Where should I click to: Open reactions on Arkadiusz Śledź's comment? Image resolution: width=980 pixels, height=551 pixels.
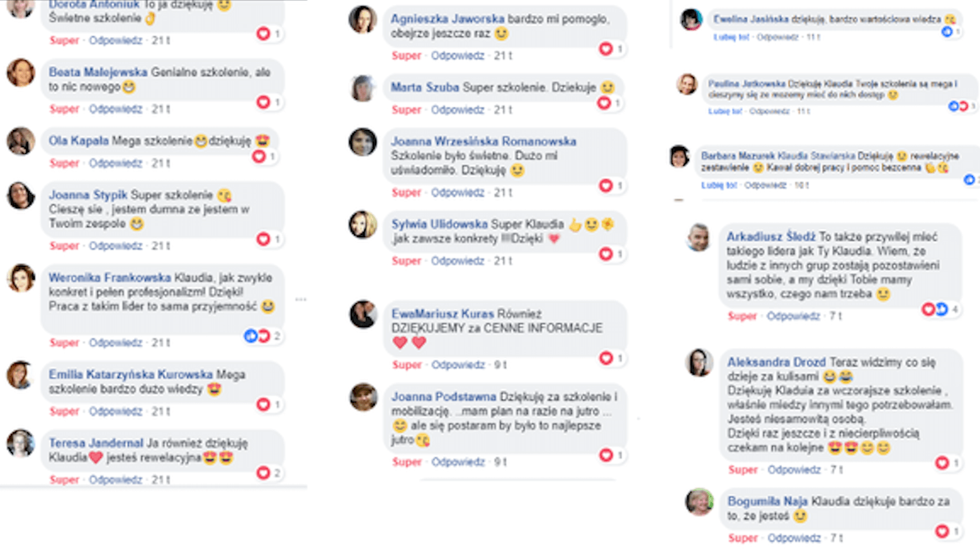941,309
